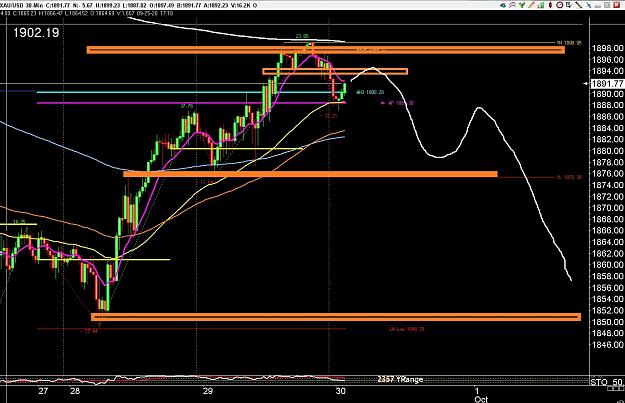Click the RH 1898.95 level label
Image resolution: width=625 pixels, height=403 pixels.
[x=569, y=43]
